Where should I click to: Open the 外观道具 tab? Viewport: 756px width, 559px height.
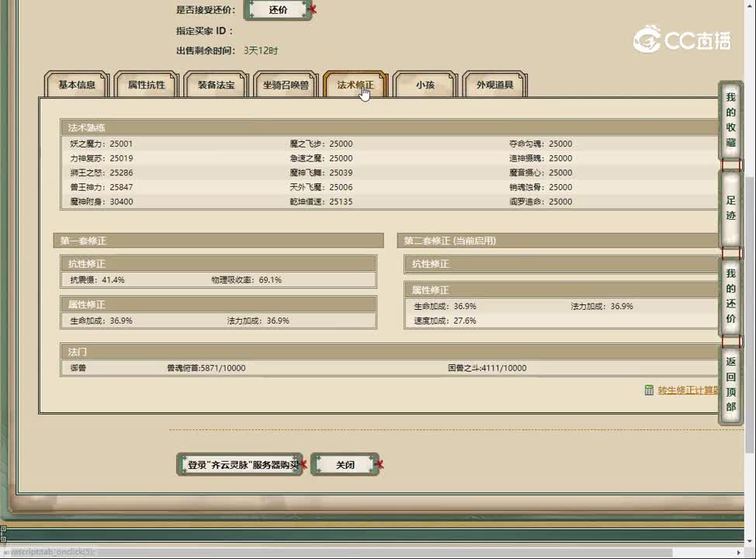(x=494, y=85)
